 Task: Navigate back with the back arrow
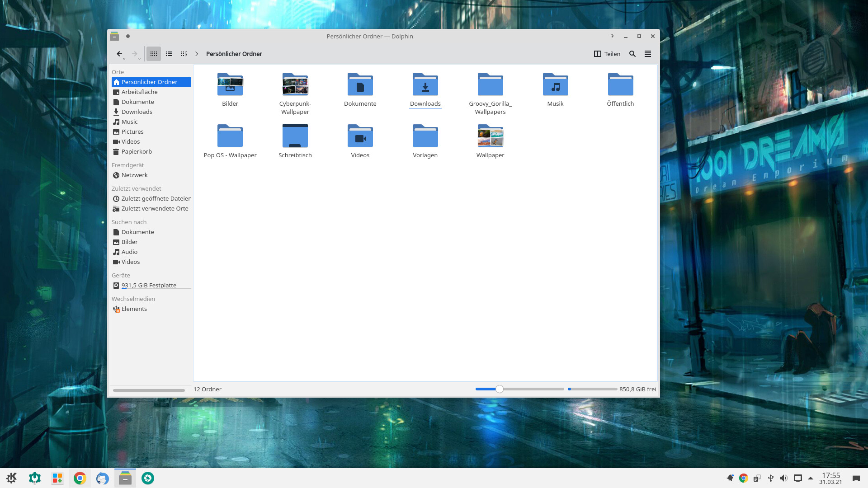(119, 53)
